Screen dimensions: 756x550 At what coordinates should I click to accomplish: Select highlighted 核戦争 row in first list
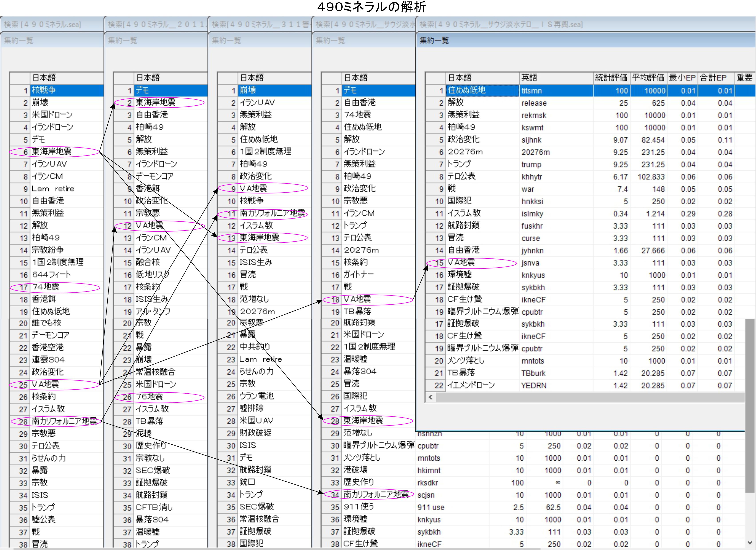pyautogui.click(x=44, y=90)
